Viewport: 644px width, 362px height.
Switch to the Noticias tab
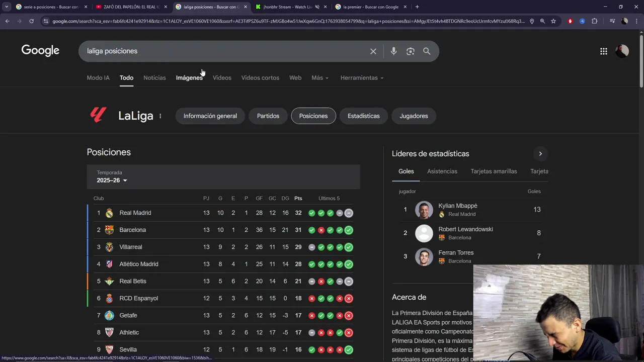[154, 78]
